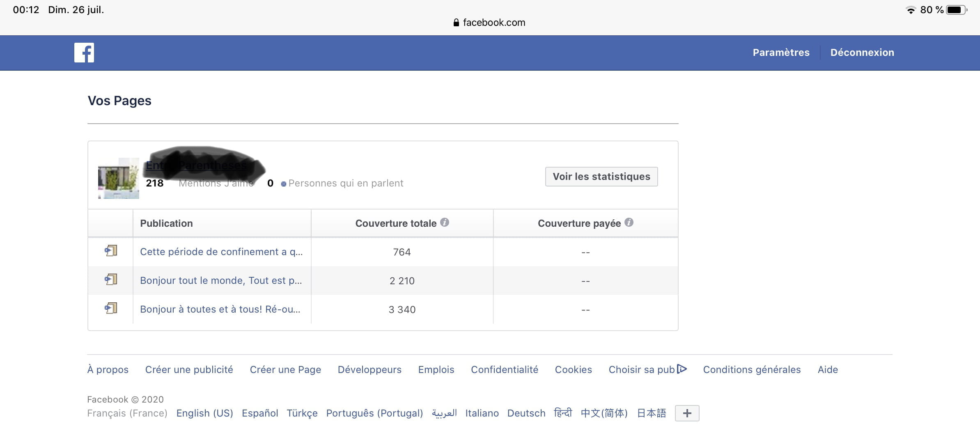Click Créer une Page in the footer
Screen dimensions: 980x435
point(285,370)
